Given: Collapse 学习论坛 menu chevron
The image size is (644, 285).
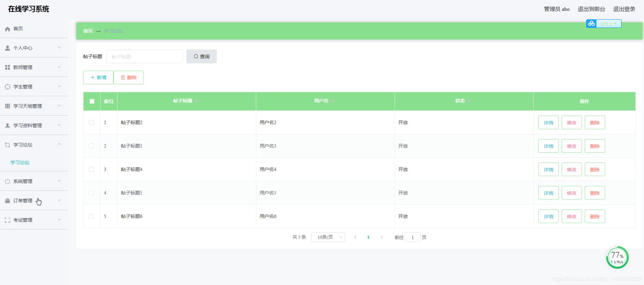Looking at the screenshot, I should [x=59, y=145].
